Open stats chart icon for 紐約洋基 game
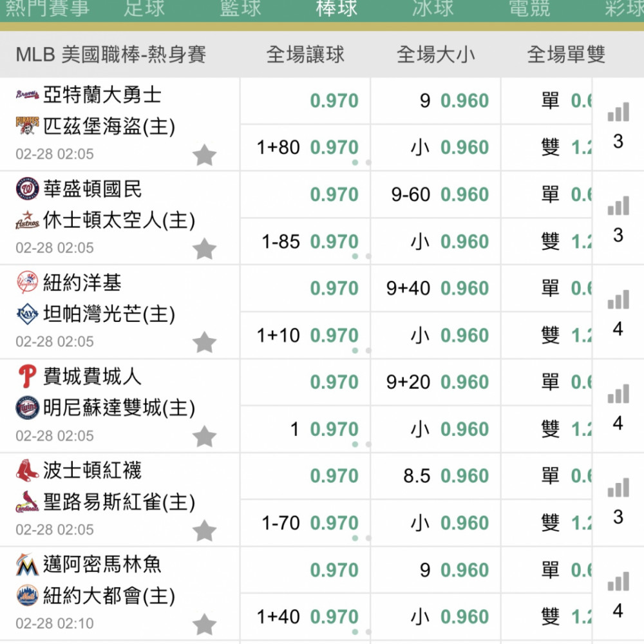Viewport: 644px width, 644px height. tap(618, 299)
